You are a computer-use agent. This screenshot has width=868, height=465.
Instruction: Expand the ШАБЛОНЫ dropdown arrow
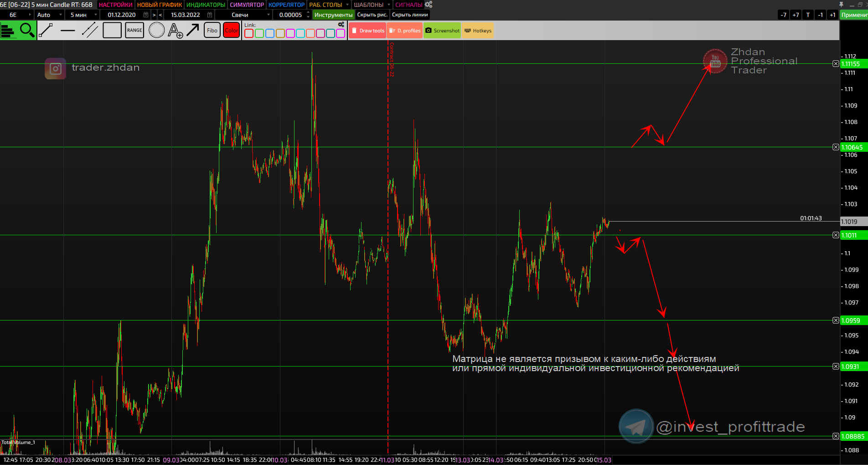point(389,5)
